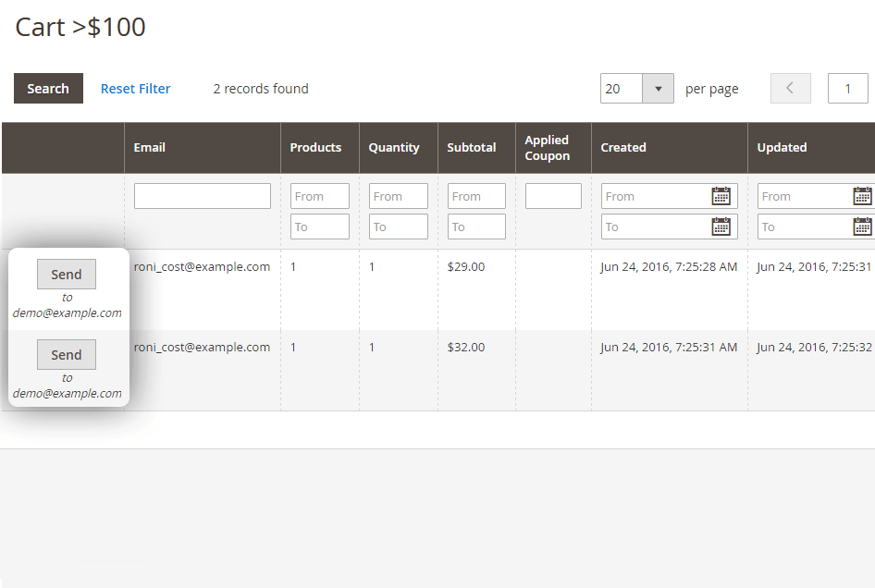Sort by Subtotal column header
Screen dimensions: 875x588
click(476, 148)
